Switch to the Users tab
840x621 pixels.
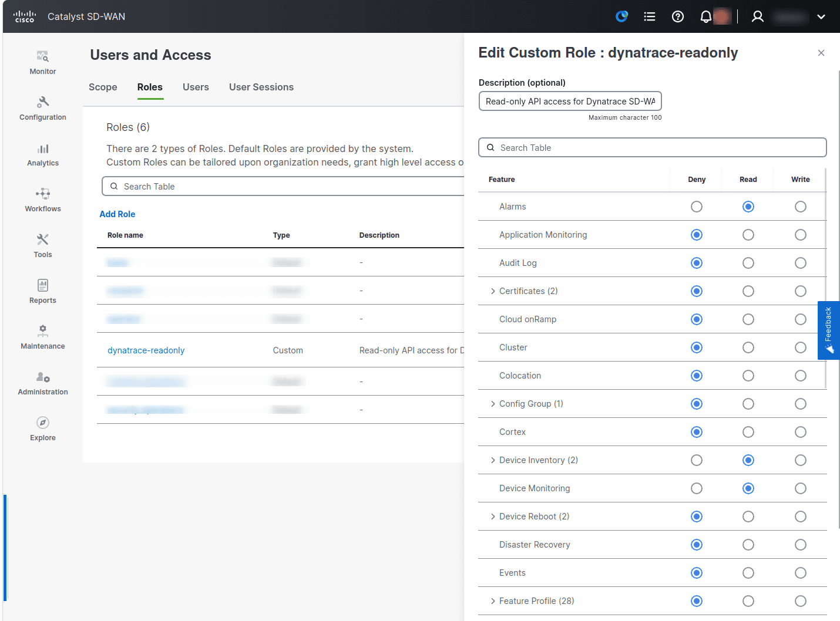[x=196, y=87]
